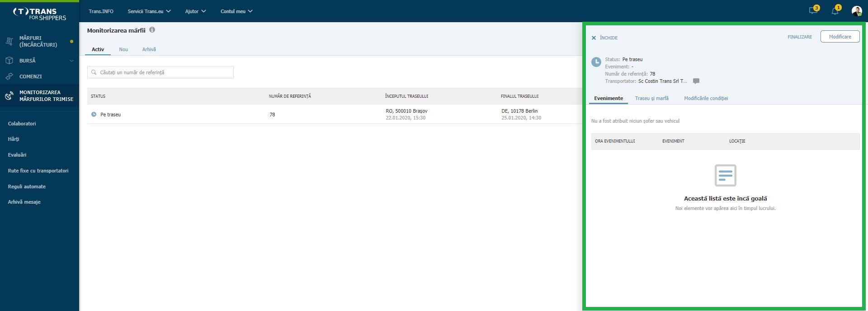868x311 pixels.
Task: Click transporter name Sc Costin Trans Srl
Action: coord(662,81)
